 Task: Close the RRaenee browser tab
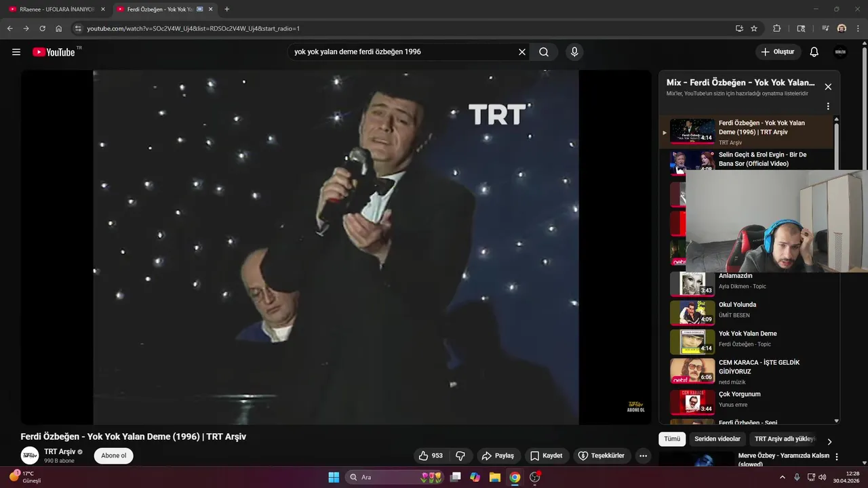pos(103,9)
